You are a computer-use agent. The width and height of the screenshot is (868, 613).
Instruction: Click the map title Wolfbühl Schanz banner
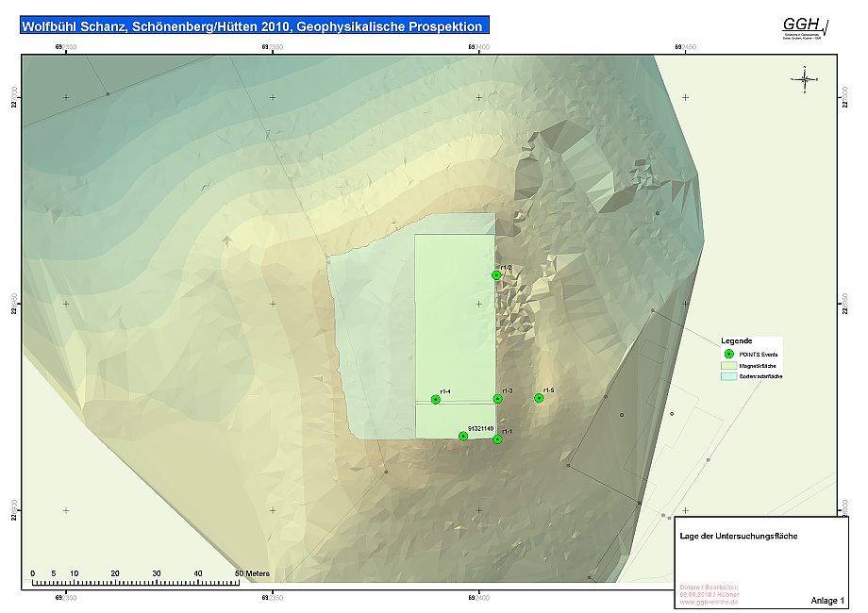click(x=253, y=26)
